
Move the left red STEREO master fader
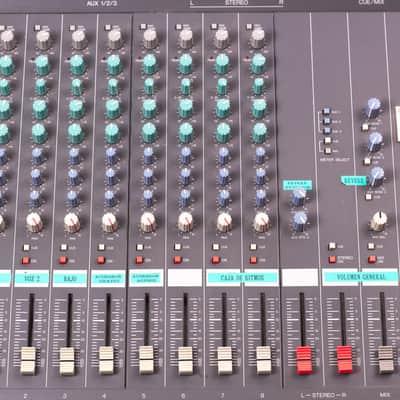pyautogui.click(x=304, y=360)
